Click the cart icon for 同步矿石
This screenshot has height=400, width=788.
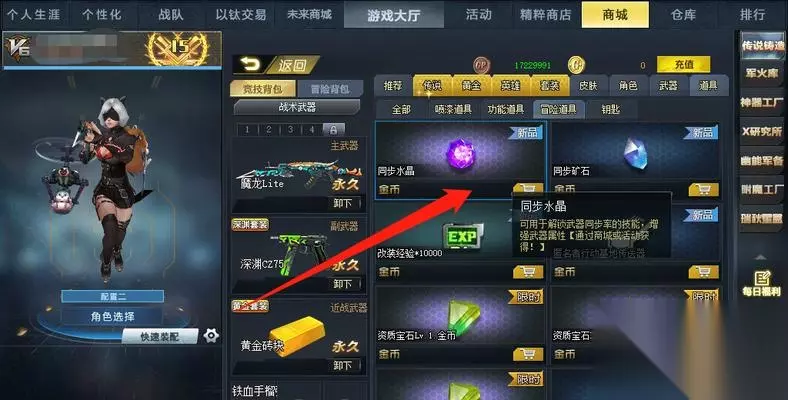tap(703, 190)
